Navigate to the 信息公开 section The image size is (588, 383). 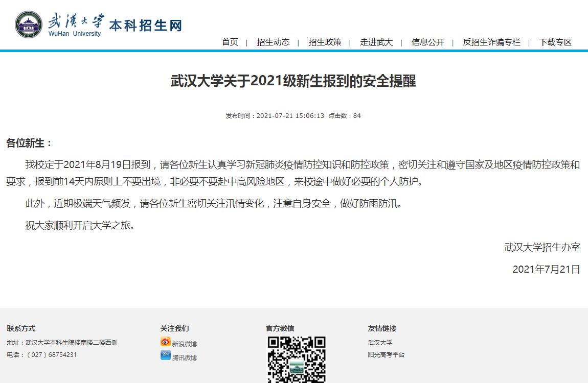point(428,42)
